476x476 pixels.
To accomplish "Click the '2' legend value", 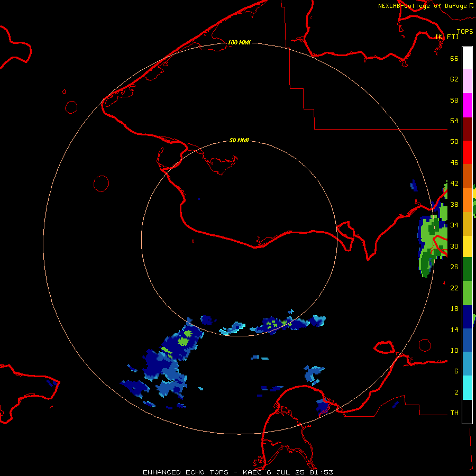I will 456,392.
